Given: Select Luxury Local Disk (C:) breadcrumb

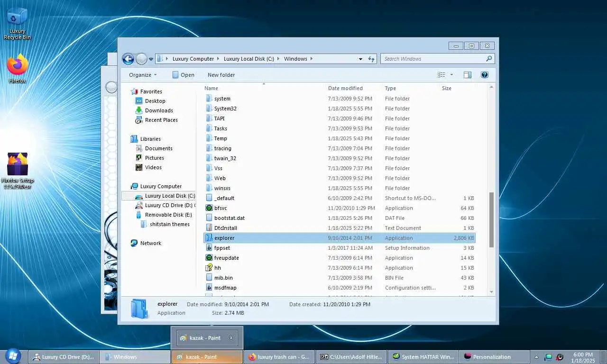Looking at the screenshot, I should pyautogui.click(x=248, y=59).
